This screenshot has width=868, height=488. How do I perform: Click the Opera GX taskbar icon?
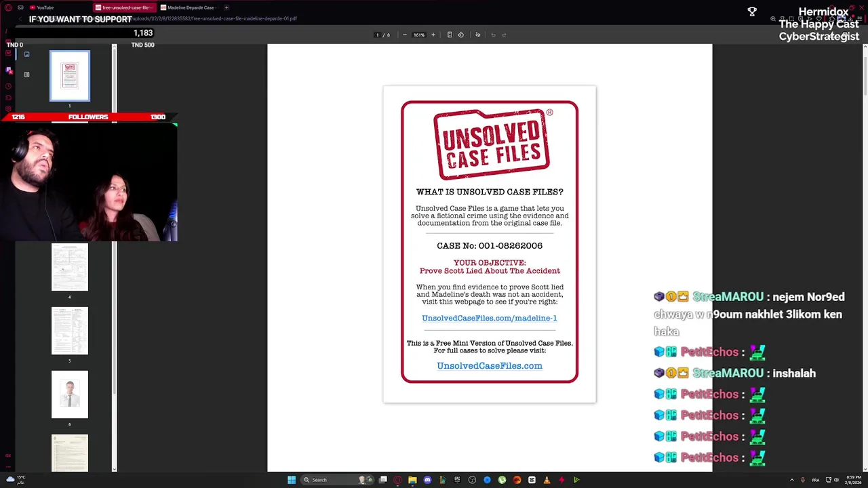[x=397, y=480]
